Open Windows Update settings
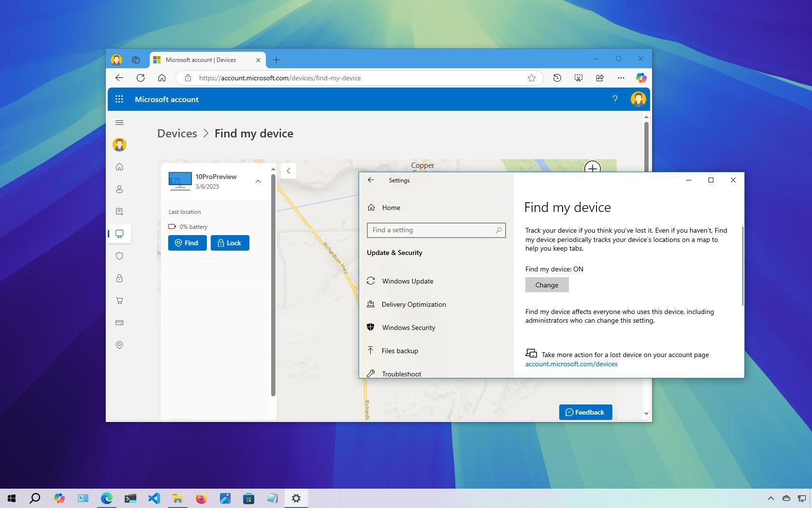 407,281
